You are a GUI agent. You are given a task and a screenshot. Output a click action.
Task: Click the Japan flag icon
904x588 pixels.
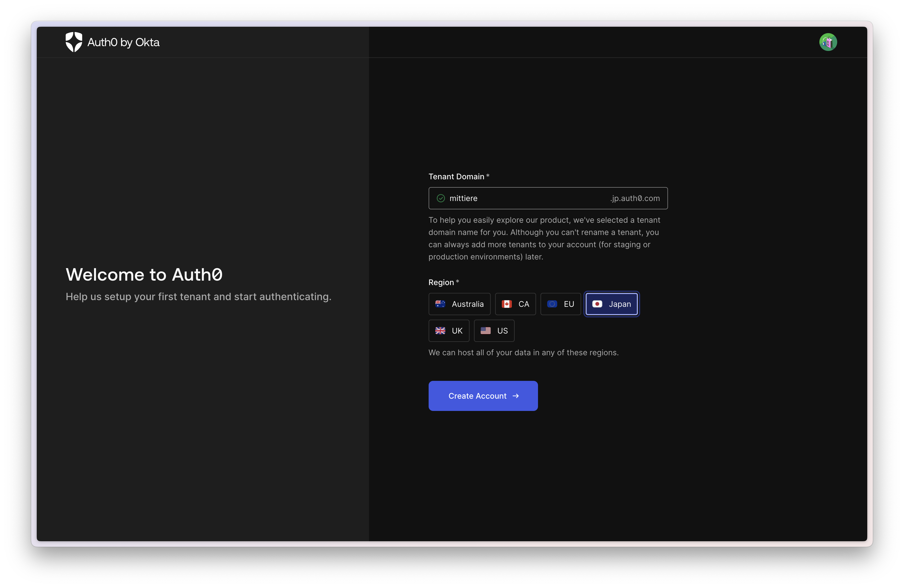[597, 304]
